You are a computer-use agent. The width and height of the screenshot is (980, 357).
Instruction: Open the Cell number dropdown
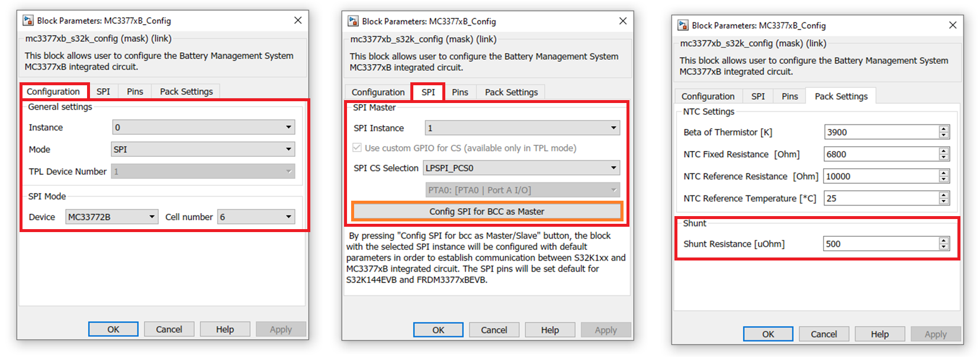[256, 217]
